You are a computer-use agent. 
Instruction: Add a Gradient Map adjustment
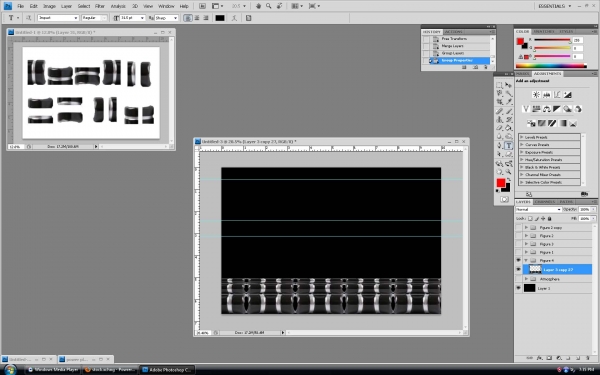pyautogui.click(x=562, y=123)
